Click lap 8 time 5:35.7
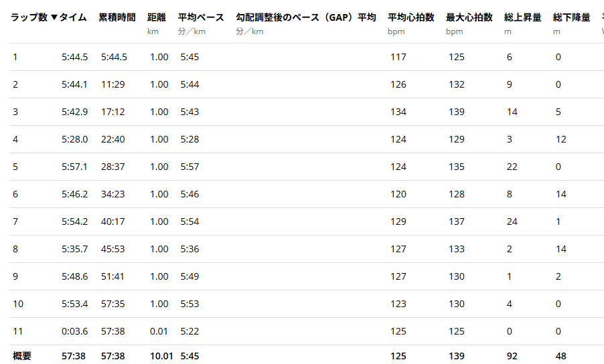604x364 pixels. pyautogui.click(x=74, y=249)
